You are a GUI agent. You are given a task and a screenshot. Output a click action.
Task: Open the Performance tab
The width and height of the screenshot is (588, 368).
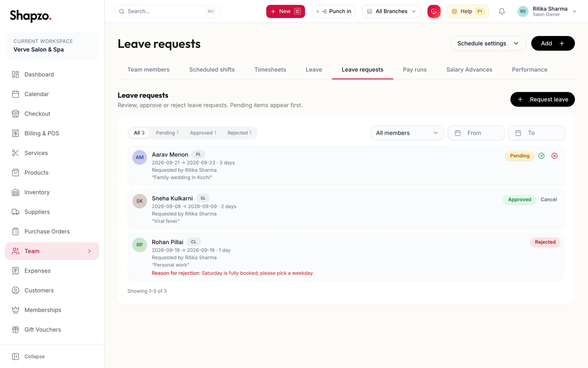[x=529, y=69]
